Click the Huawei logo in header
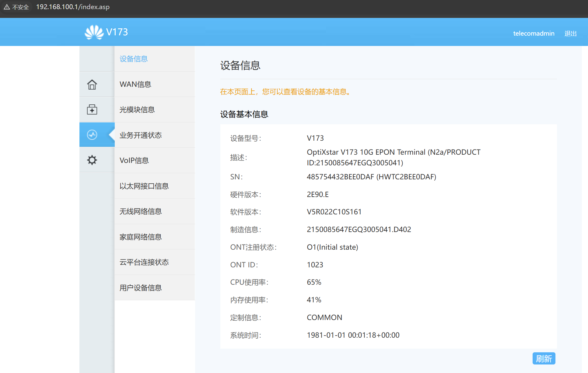The height and width of the screenshot is (373, 588). tap(94, 32)
